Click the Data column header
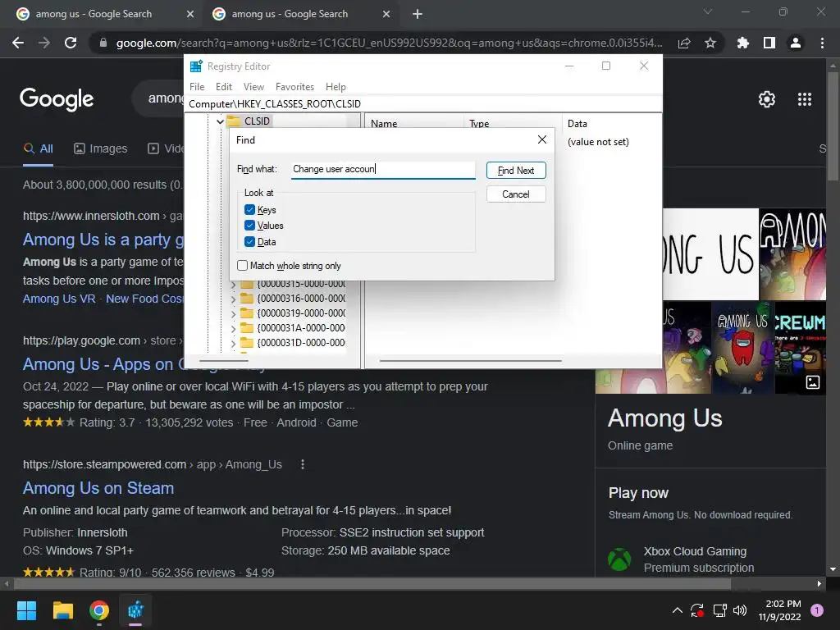 pyautogui.click(x=612, y=123)
